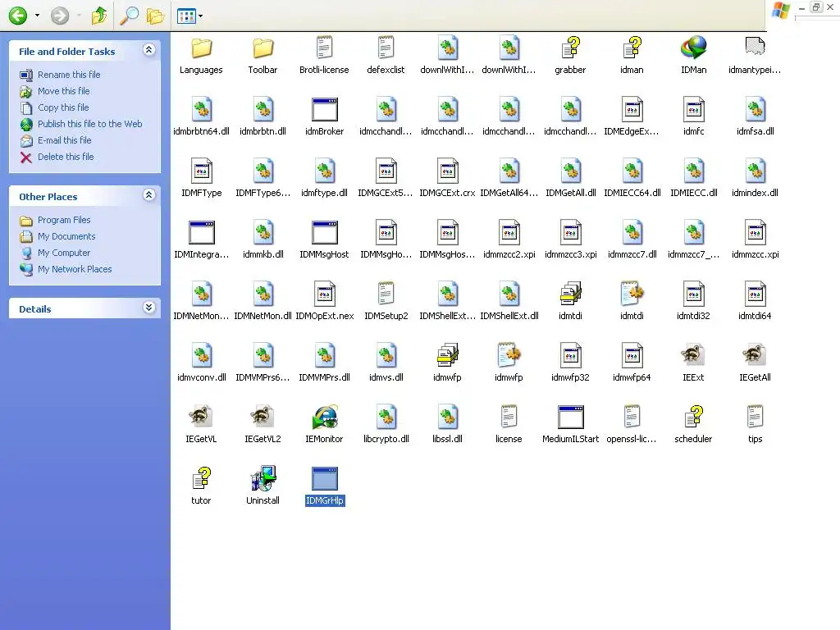Select the idmBroker executable
840x630 pixels.
(x=324, y=116)
